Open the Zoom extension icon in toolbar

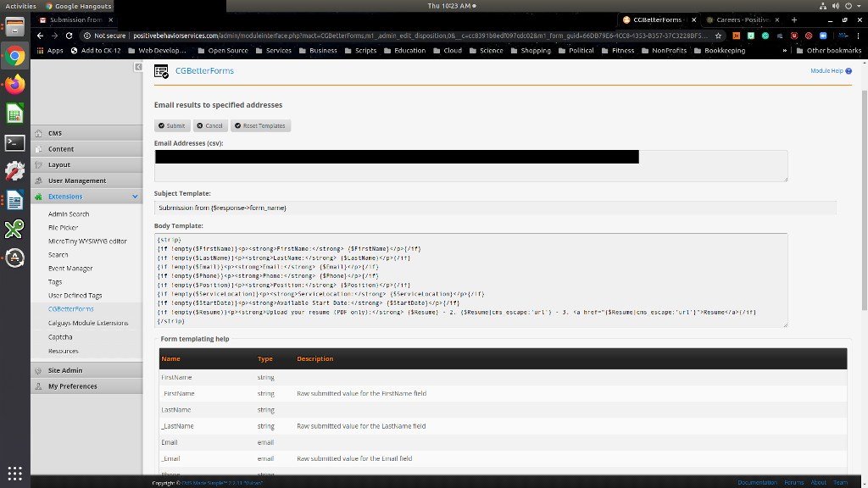pos(823,36)
